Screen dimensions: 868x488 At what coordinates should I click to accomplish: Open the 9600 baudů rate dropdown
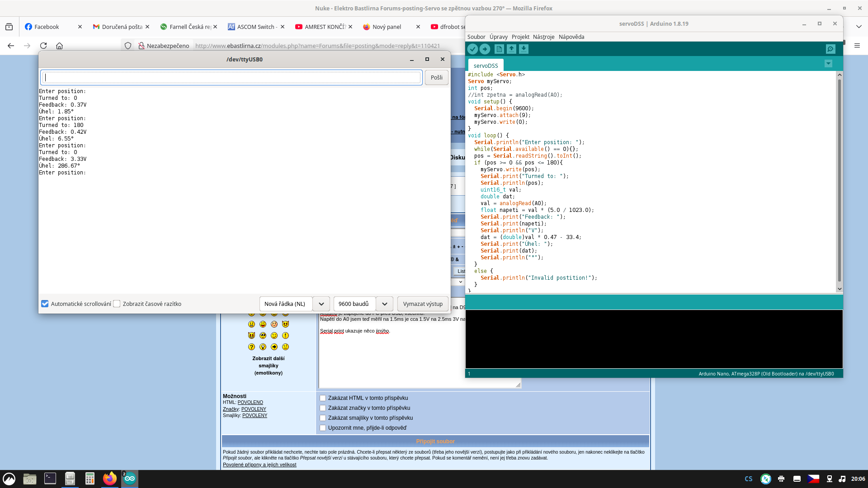(x=384, y=304)
